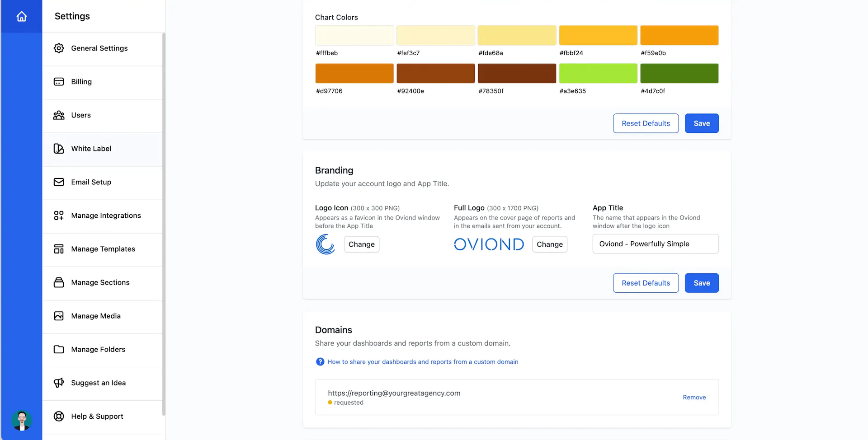
Task: Select the #fbbf24 chart color swatch
Action: [x=598, y=35]
